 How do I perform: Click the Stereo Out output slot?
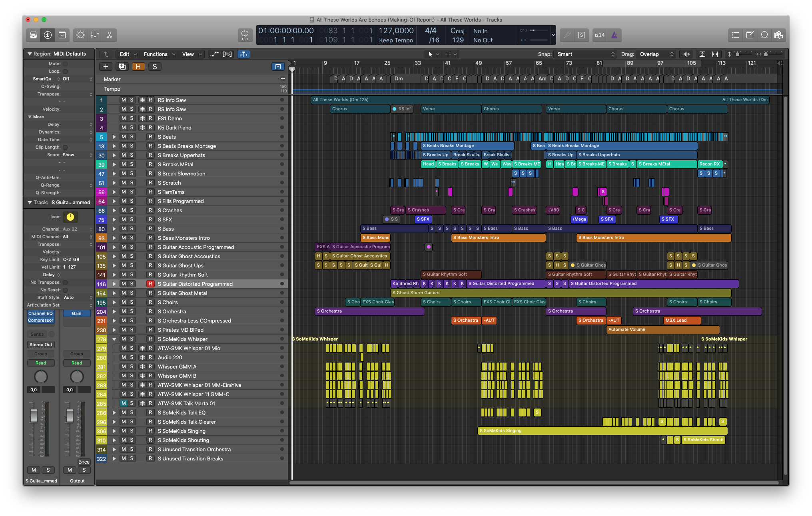point(40,345)
